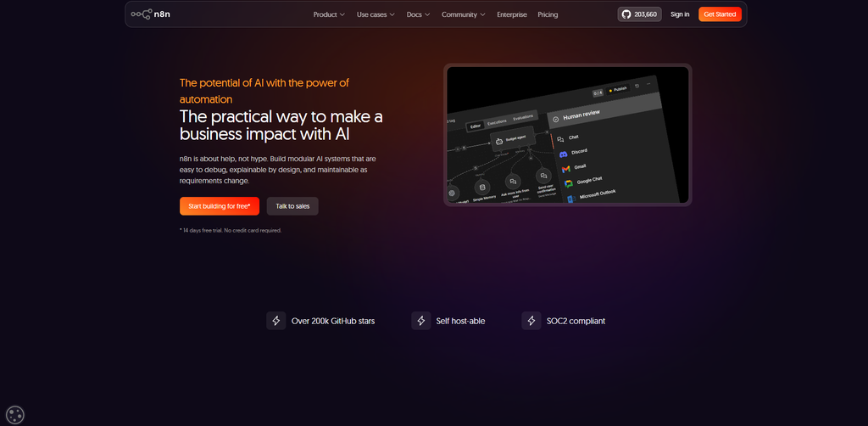Click the history icon next to Publish
This screenshot has width=868, height=426.
(x=637, y=86)
